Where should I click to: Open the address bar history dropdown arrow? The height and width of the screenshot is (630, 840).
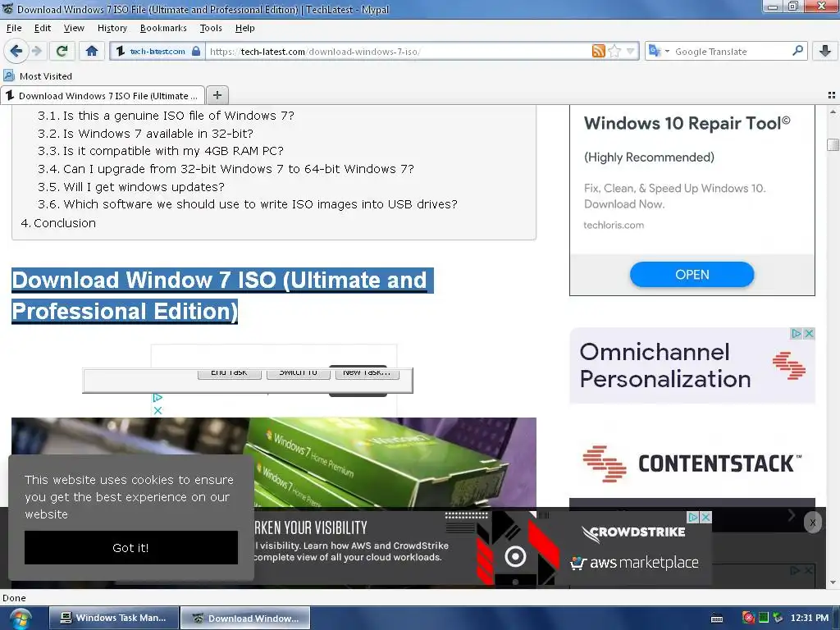point(631,52)
